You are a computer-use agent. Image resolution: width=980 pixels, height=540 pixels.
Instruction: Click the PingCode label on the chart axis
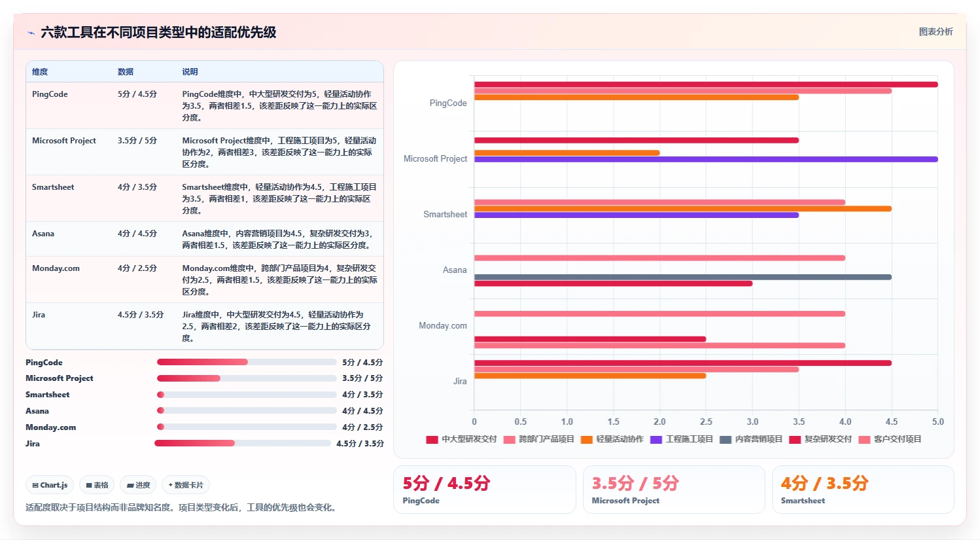[x=448, y=103]
